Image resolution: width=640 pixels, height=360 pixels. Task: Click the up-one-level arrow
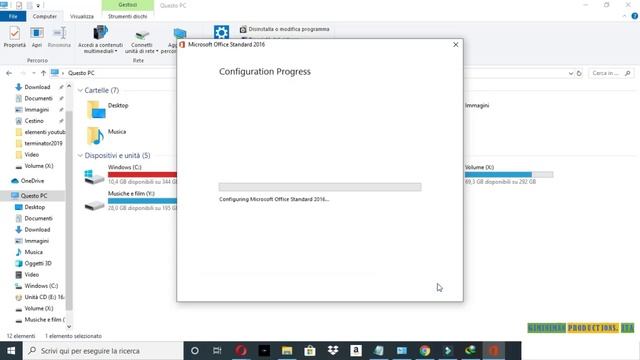click(x=43, y=73)
